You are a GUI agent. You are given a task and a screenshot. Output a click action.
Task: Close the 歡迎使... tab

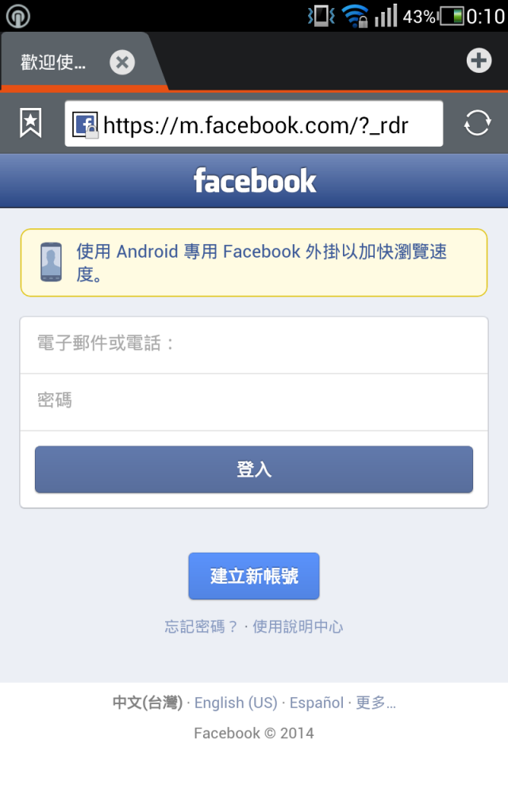click(122, 63)
